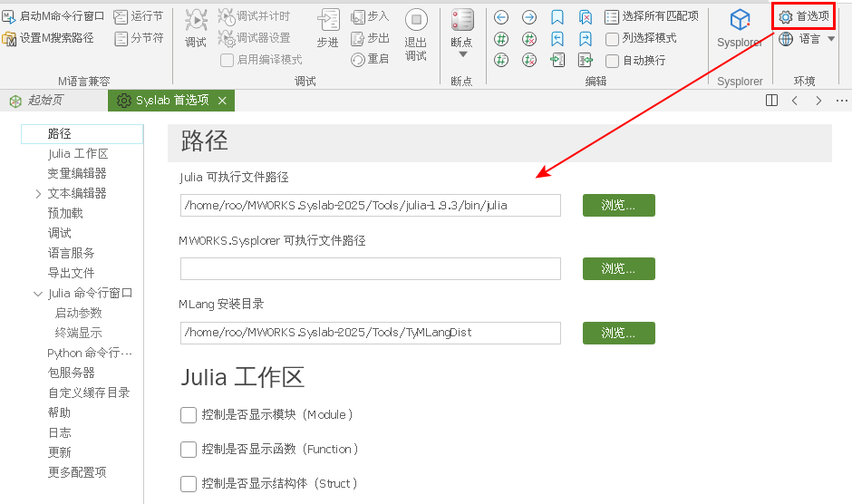This screenshot has width=852, height=504.
Task: Click 启动M命令行窗口 in the toolbar
Action: [53, 16]
